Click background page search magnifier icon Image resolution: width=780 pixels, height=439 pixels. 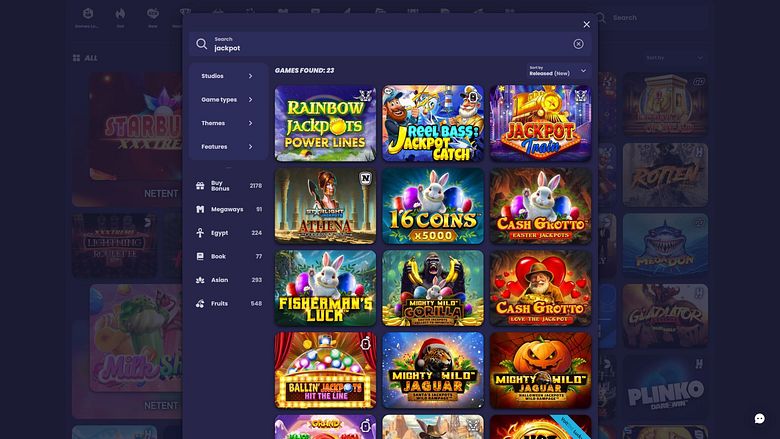pos(600,18)
